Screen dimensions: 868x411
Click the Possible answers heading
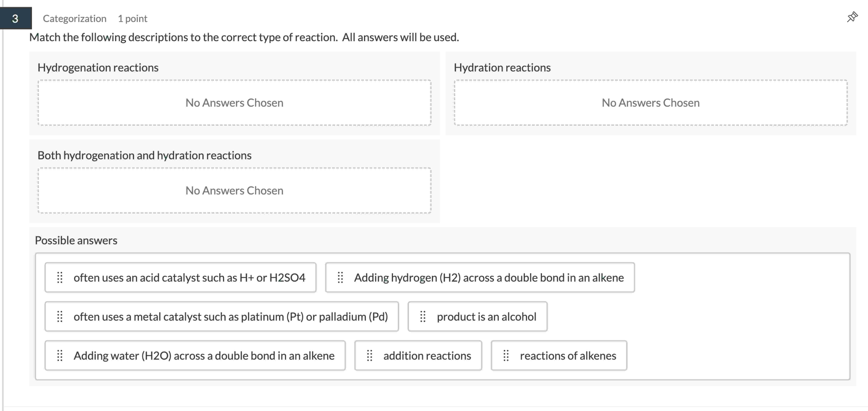pos(76,240)
